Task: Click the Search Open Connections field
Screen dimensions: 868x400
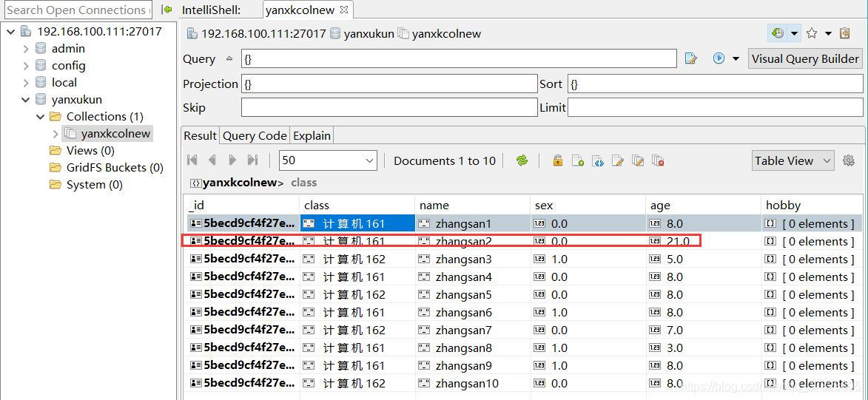Action: pos(78,10)
